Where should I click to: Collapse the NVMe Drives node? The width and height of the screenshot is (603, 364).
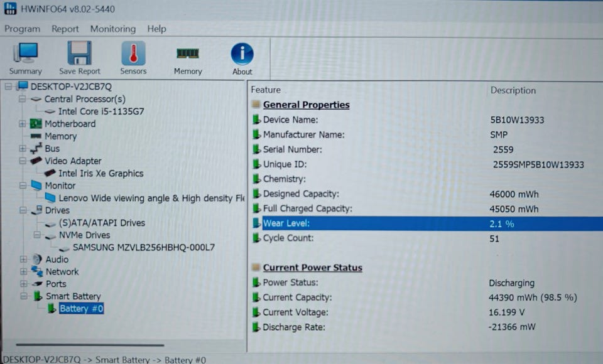click(37, 235)
